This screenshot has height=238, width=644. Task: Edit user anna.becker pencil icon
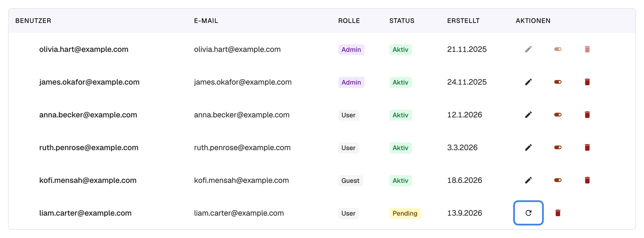[528, 115]
